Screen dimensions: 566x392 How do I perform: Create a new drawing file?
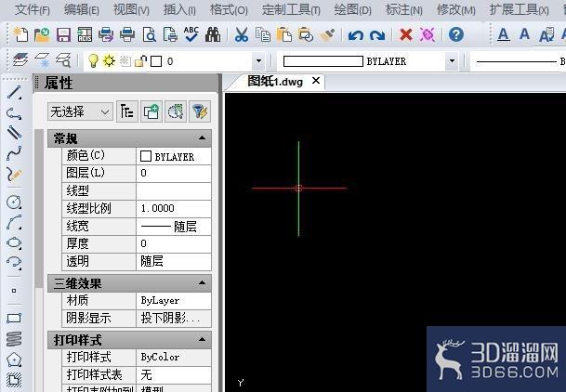(x=20, y=35)
